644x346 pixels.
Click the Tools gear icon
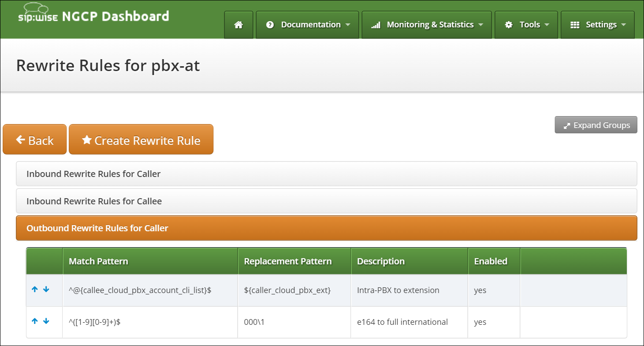[509, 25]
